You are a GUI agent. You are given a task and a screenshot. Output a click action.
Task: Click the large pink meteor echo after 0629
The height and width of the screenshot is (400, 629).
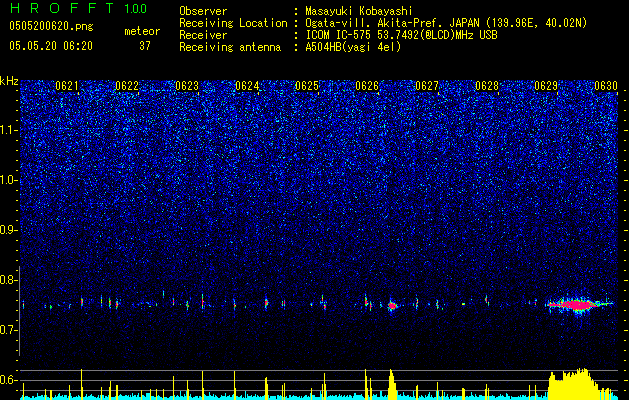tap(577, 305)
